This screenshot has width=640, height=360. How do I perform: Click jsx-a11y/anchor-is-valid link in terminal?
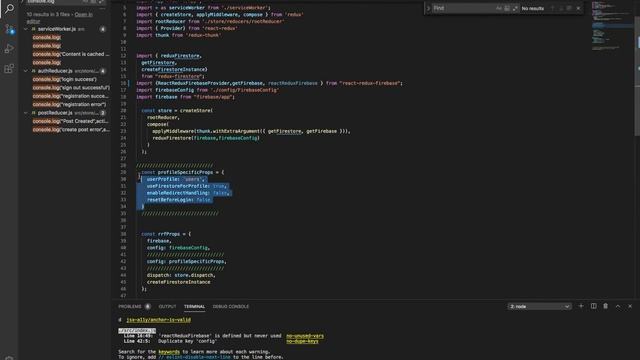(x=158, y=320)
